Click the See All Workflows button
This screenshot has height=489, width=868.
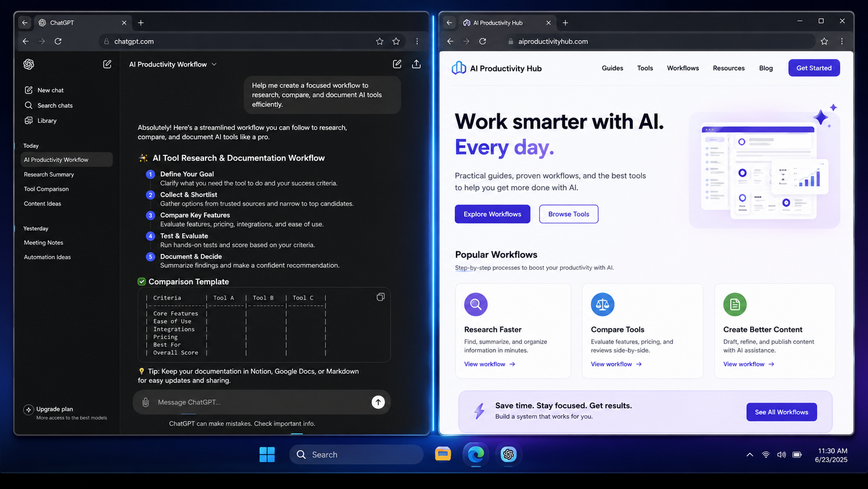coord(781,412)
